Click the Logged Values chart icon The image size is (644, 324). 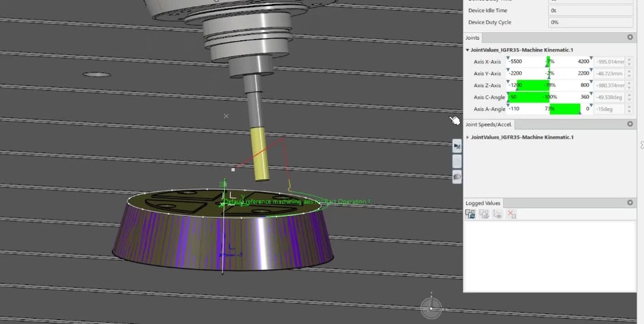[497, 213]
